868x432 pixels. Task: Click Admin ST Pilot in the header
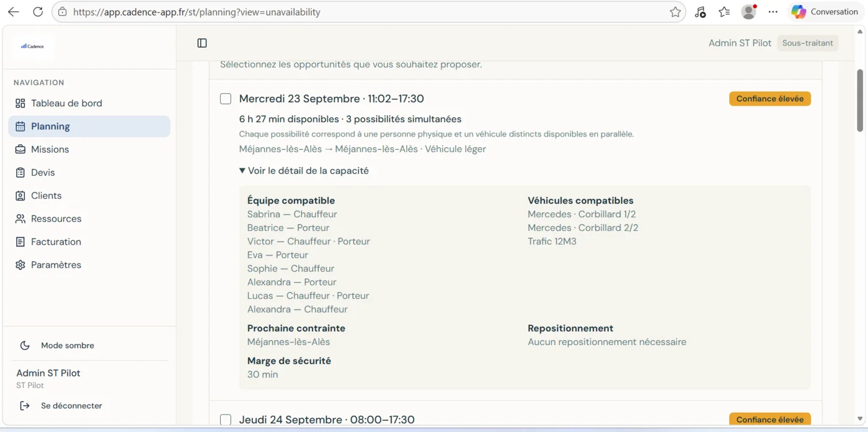tap(740, 43)
